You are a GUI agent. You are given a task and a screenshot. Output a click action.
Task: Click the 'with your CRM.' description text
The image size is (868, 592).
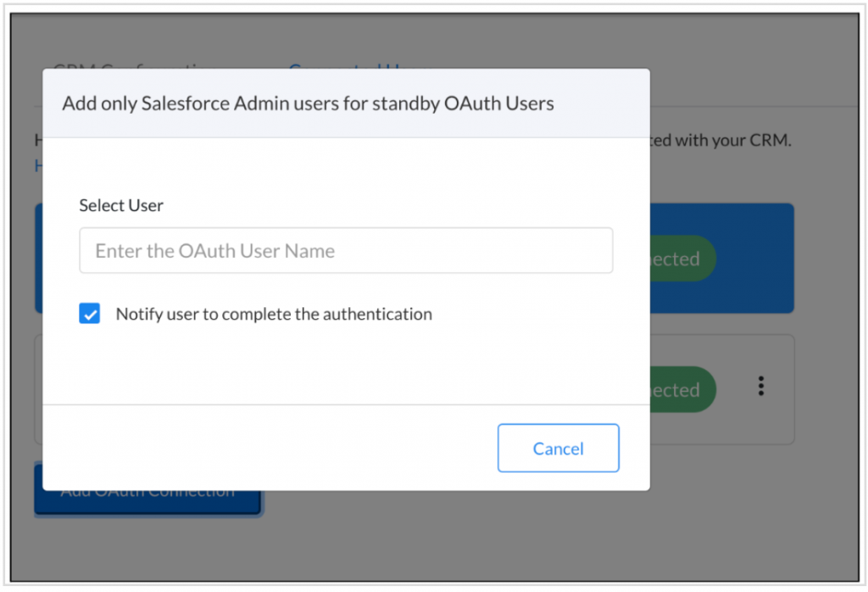[721, 140]
